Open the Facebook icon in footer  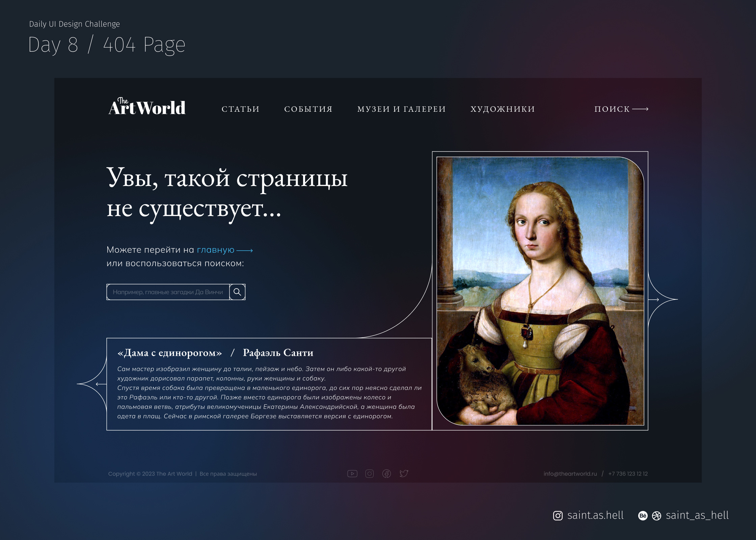[x=387, y=474]
